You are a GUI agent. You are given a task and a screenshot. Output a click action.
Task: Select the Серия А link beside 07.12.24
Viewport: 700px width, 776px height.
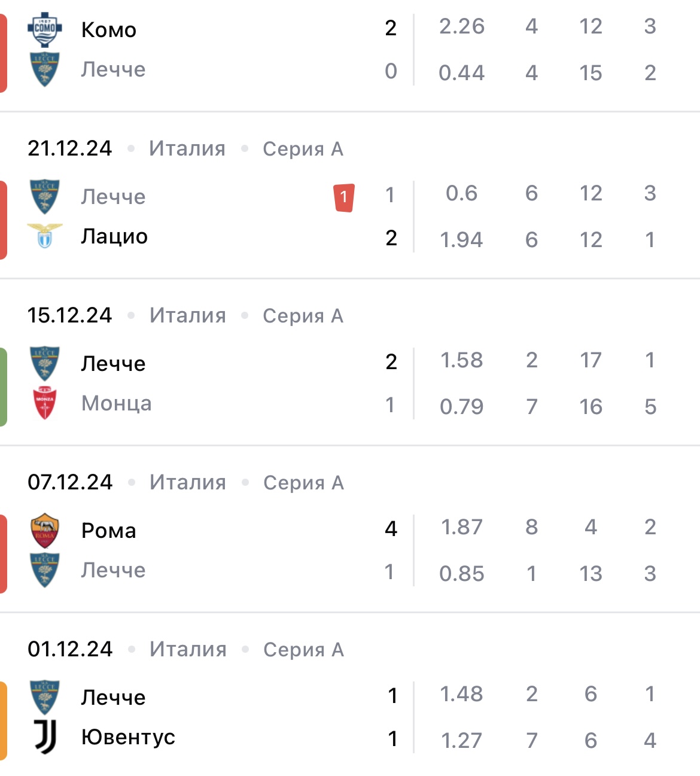303,482
